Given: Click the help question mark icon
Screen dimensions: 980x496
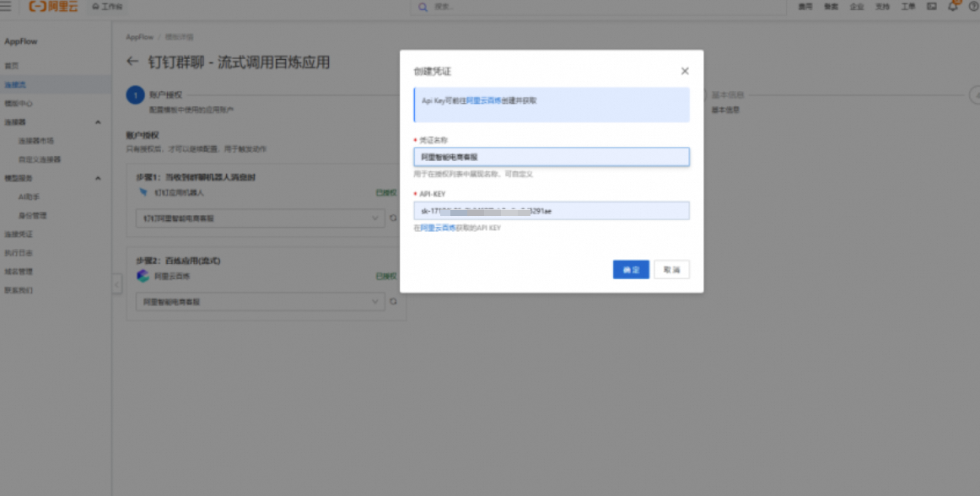Looking at the screenshot, I should (x=973, y=6).
